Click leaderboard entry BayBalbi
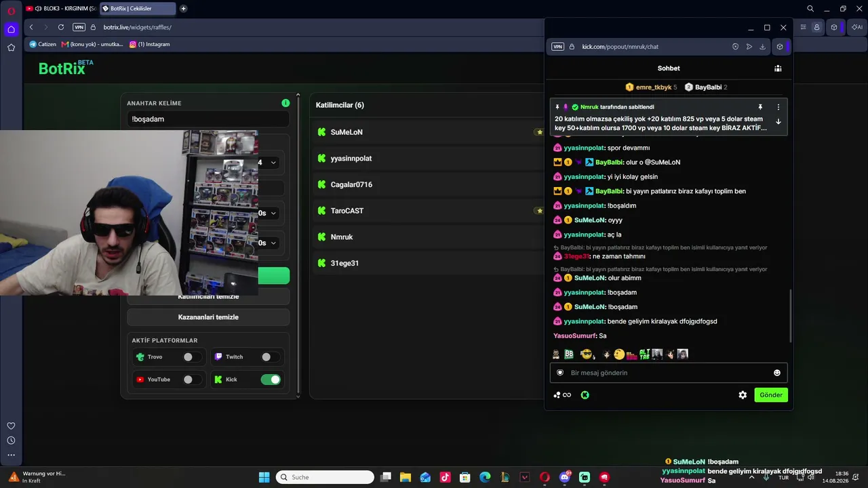The image size is (868, 488). click(706, 87)
